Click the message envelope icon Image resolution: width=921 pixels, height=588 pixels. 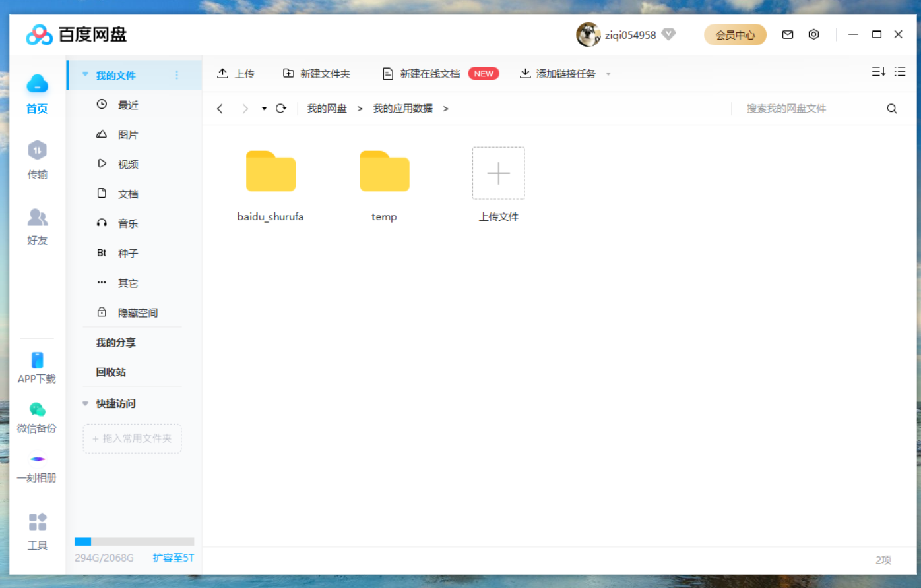[x=787, y=34]
